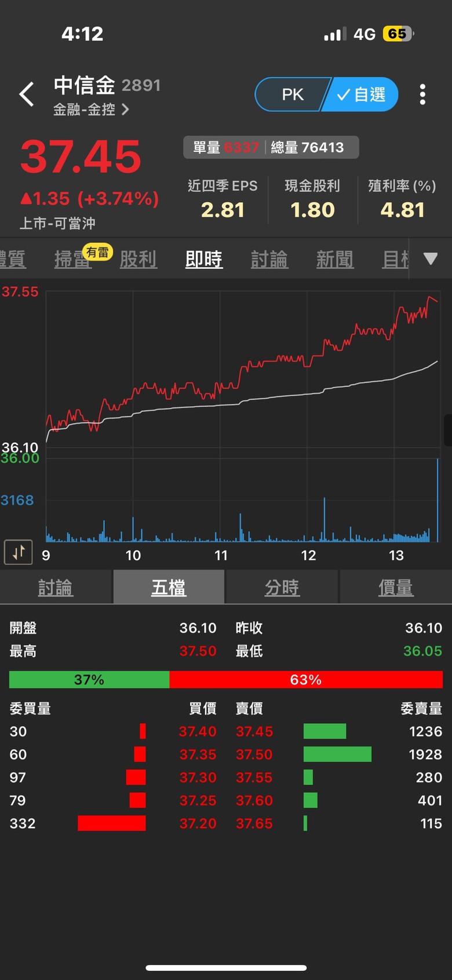Image resolution: width=452 pixels, height=980 pixels.
Task: Expand the tab list dropdown triangle
Action: 431,259
